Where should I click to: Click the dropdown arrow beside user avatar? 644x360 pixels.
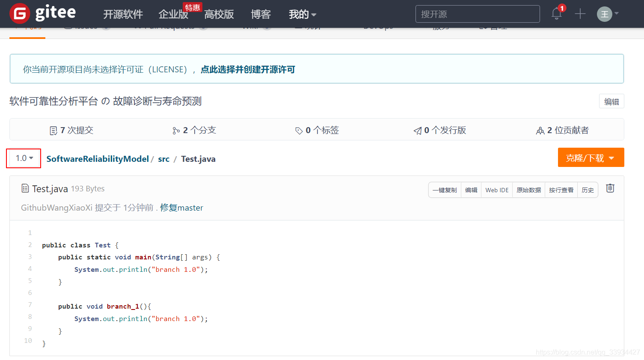(x=617, y=14)
